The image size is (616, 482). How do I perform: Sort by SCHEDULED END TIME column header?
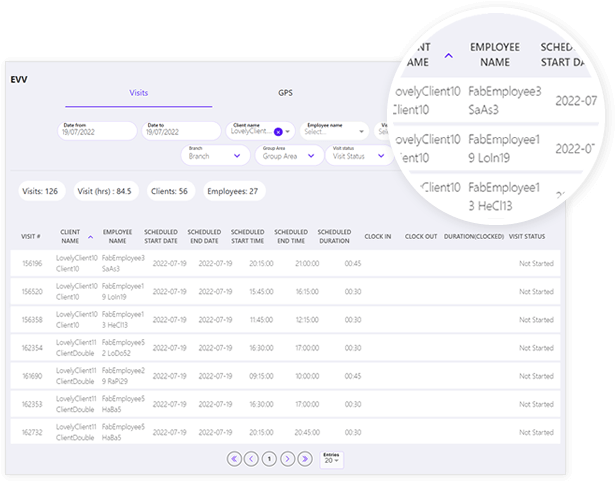click(x=291, y=236)
